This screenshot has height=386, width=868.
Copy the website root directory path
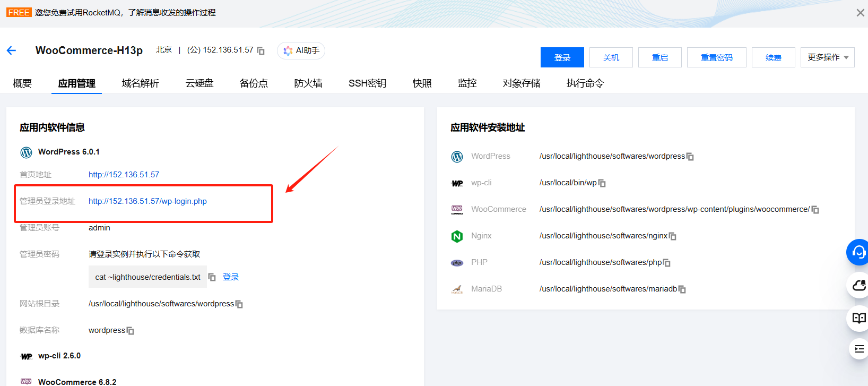pyautogui.click(x=239, y=304)
